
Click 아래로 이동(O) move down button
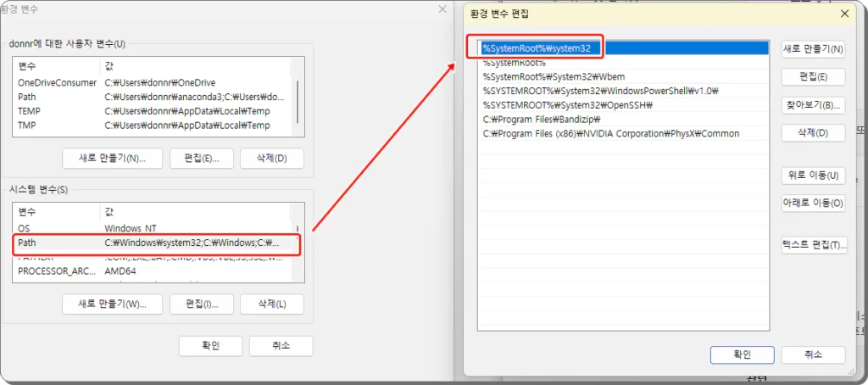tap(812, 203)
